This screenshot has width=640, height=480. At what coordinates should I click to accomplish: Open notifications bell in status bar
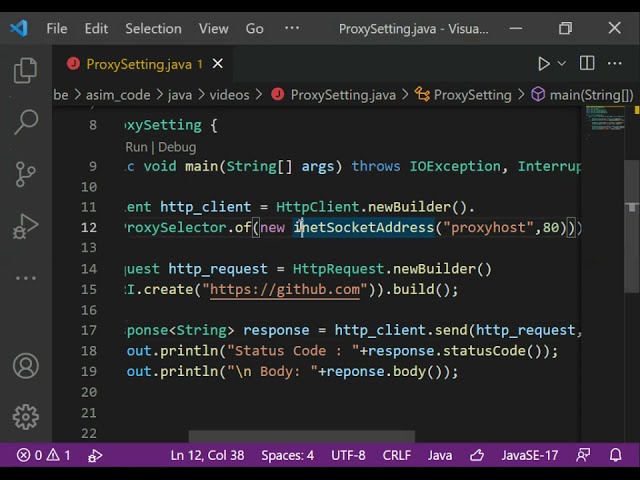[616, 455]
